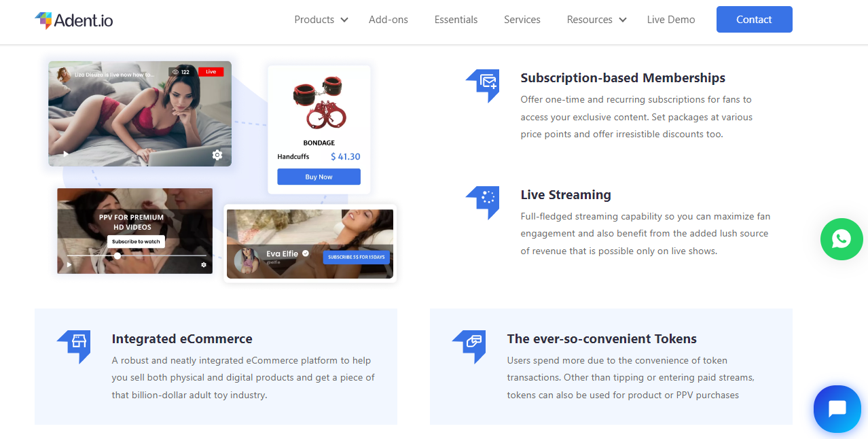Click play on the live stream preview

(x=66, y=154)
